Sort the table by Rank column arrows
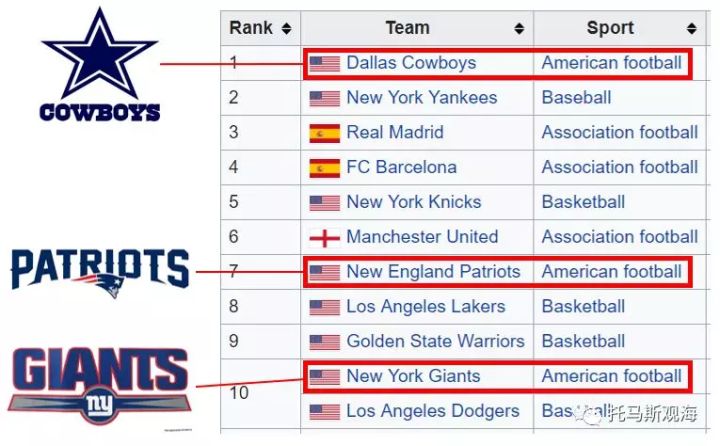This screenshot has height=446, width=720. pyautogui.click(x=287, y=28)
